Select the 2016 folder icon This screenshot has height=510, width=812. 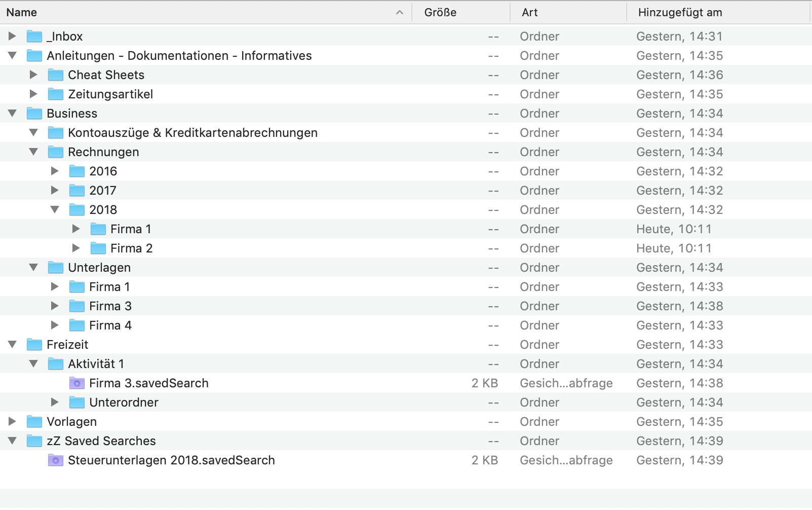(x=76, y=171)
